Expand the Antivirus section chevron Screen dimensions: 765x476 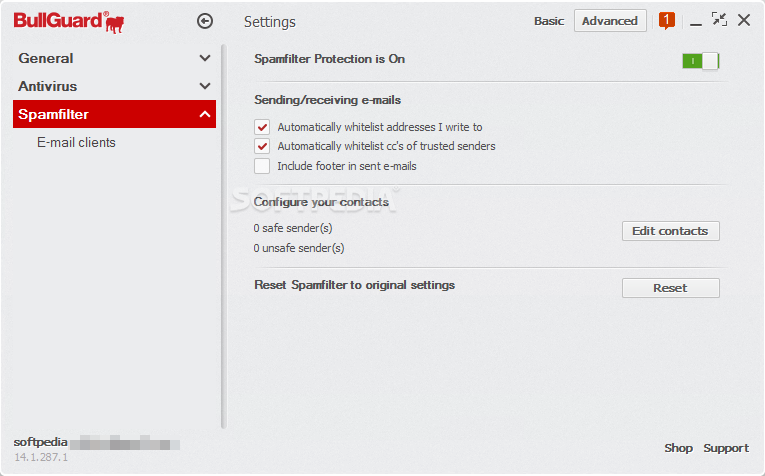pyautogui.click(x=205, y=86)
